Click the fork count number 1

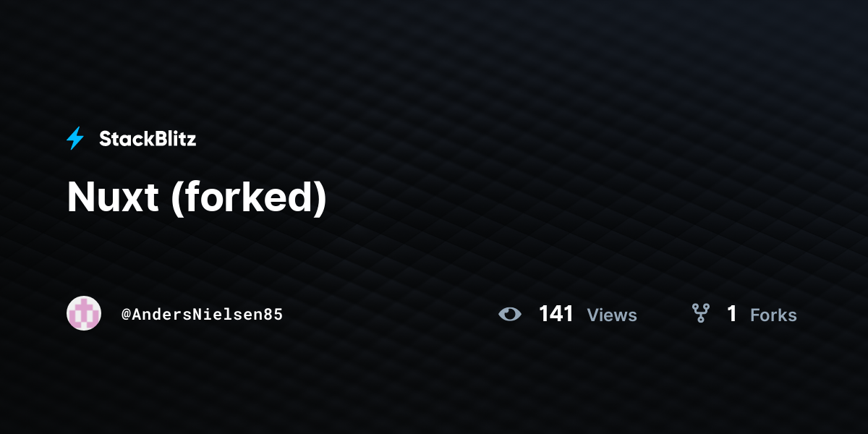click(732, 314)
